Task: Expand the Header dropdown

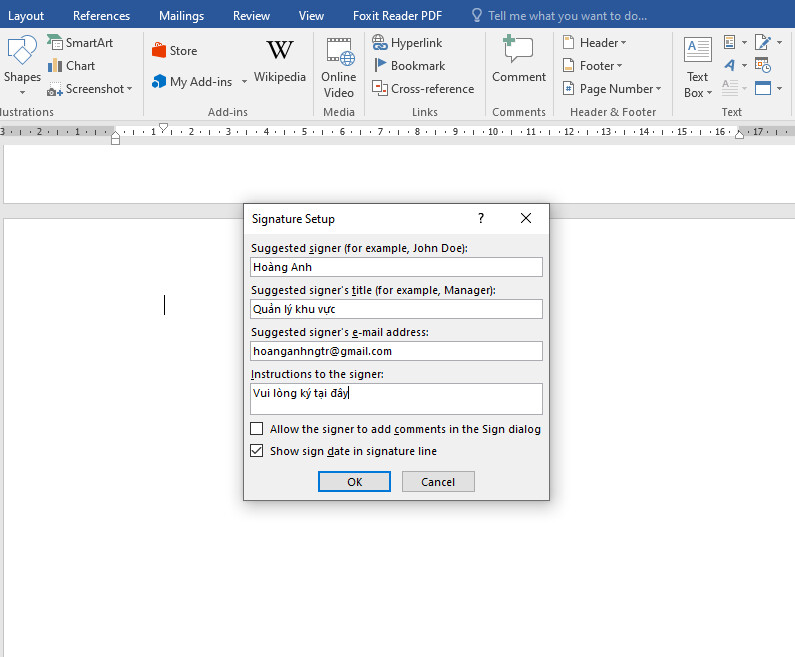Action: point(595,43)
